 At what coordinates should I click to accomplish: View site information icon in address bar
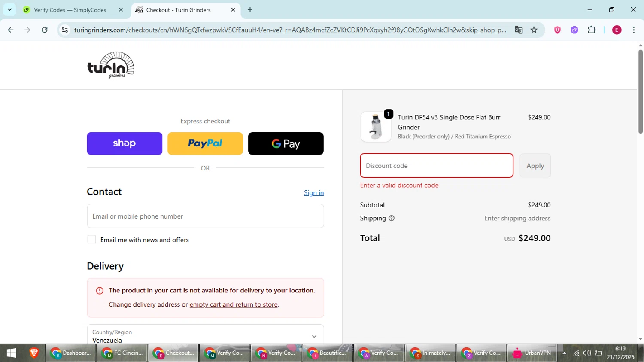click(x=65, y=30)
